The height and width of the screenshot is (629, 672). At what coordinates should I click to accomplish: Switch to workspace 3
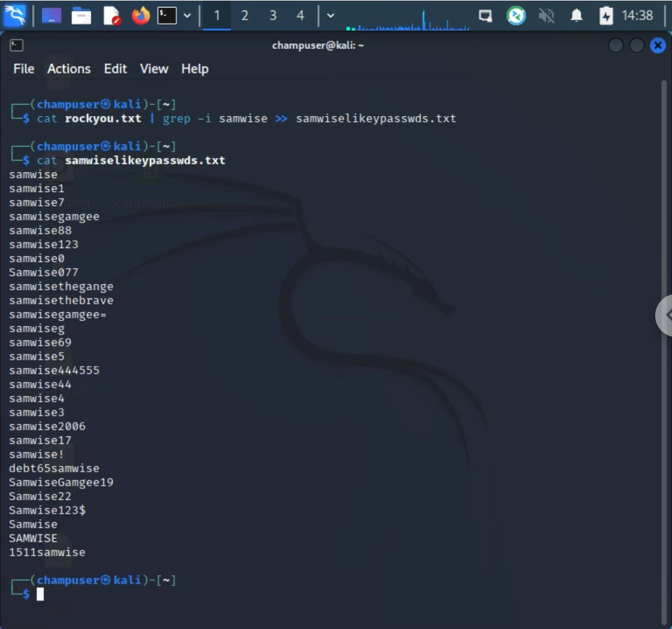coord(272,16)
